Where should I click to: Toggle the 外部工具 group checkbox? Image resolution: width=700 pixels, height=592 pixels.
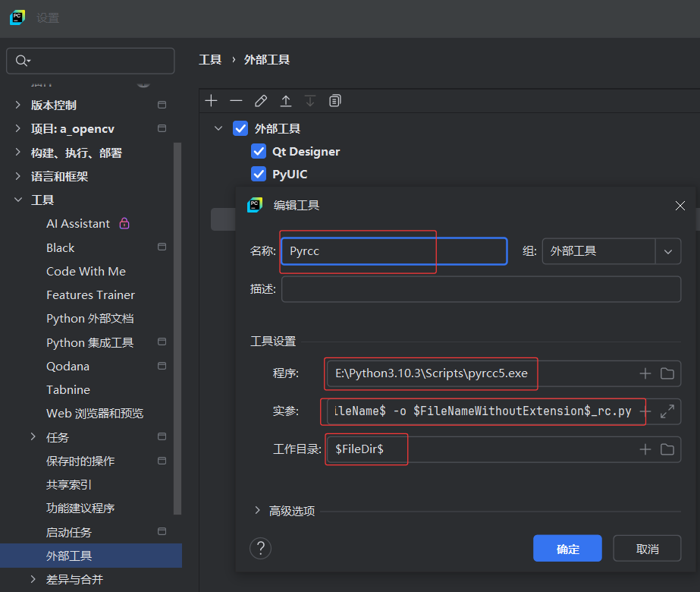coord(240,129)
